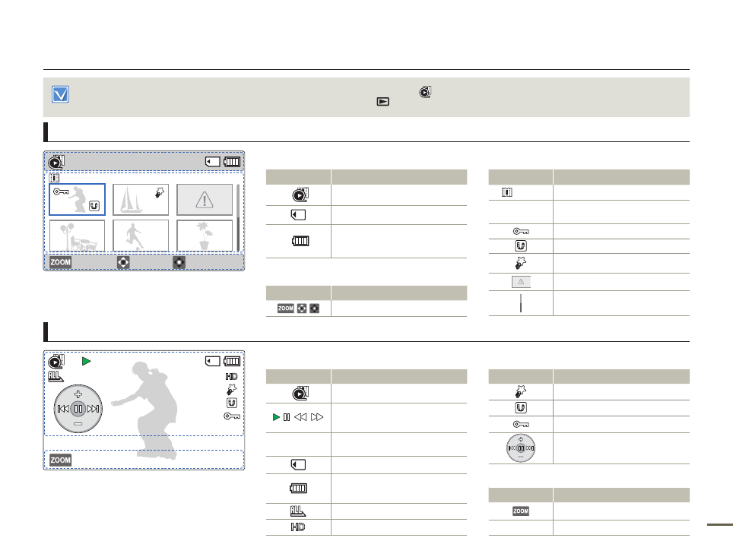This screenshot has width=733, height=560.
Task: Click center OK button icon in thumbnail bottom bar
Action: click(x=179, y=262)
